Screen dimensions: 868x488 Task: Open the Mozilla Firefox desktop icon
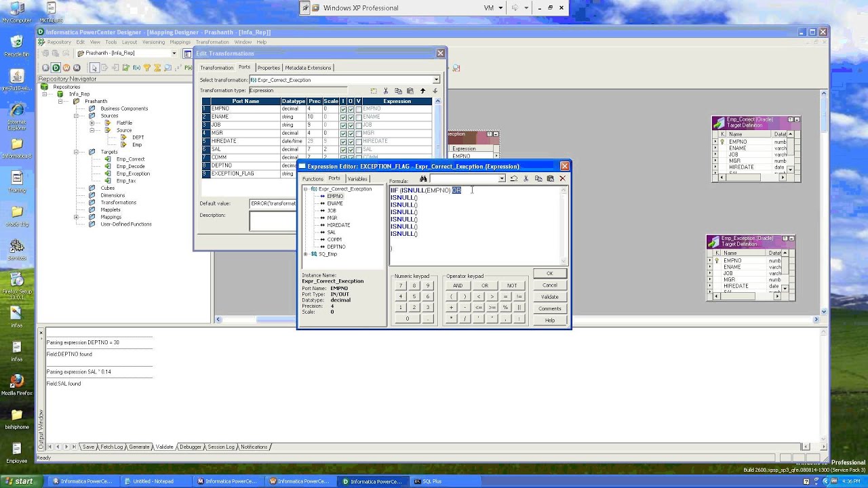pos(17,384)
